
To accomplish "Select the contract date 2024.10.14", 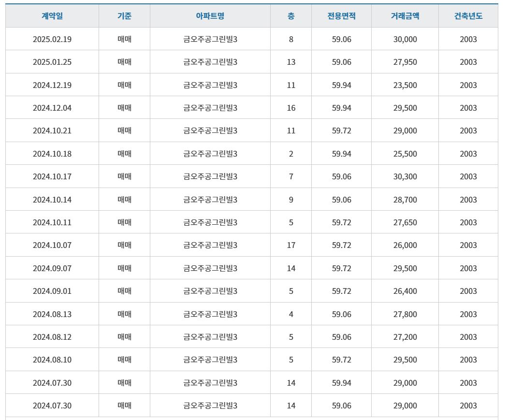I will point(52,200).
